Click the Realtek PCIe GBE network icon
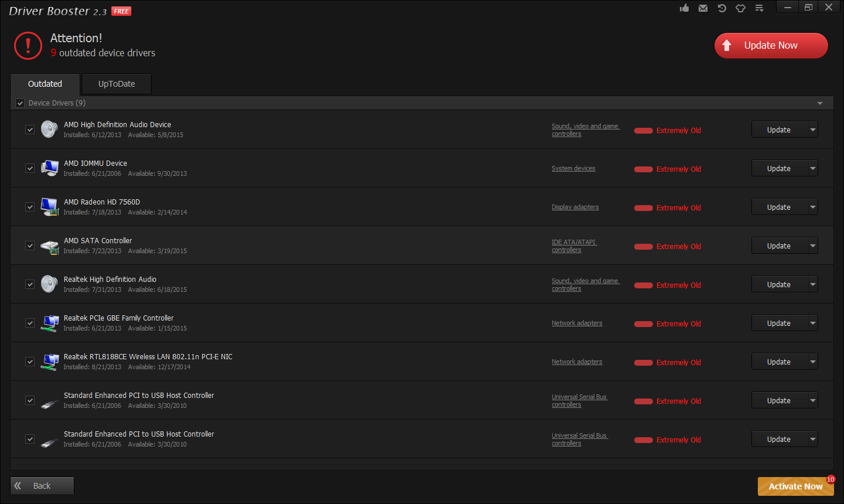Image resolution: width=844 pixels, height=504 pixels. (49, 323)
